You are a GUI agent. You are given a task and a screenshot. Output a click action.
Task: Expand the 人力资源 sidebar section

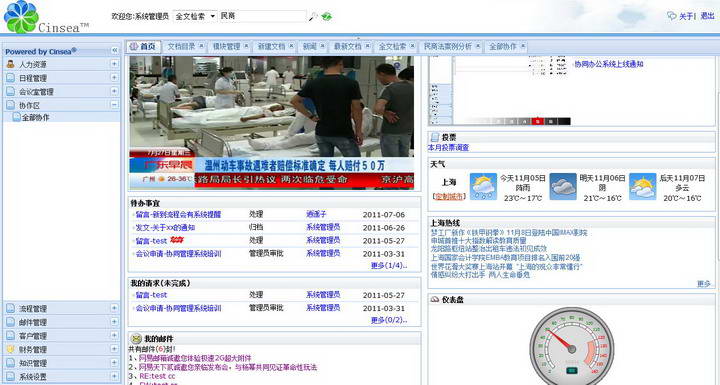click(x=114, y=64)
